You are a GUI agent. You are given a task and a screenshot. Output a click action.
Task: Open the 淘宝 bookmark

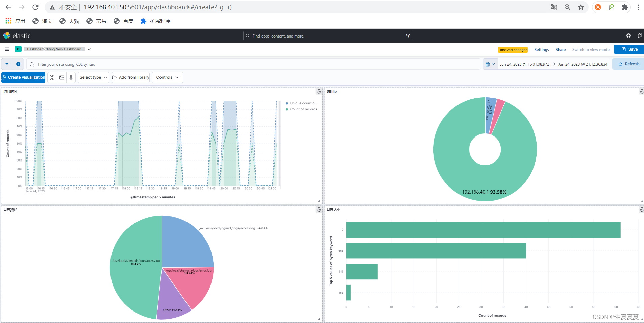click(x=42, y=21)
